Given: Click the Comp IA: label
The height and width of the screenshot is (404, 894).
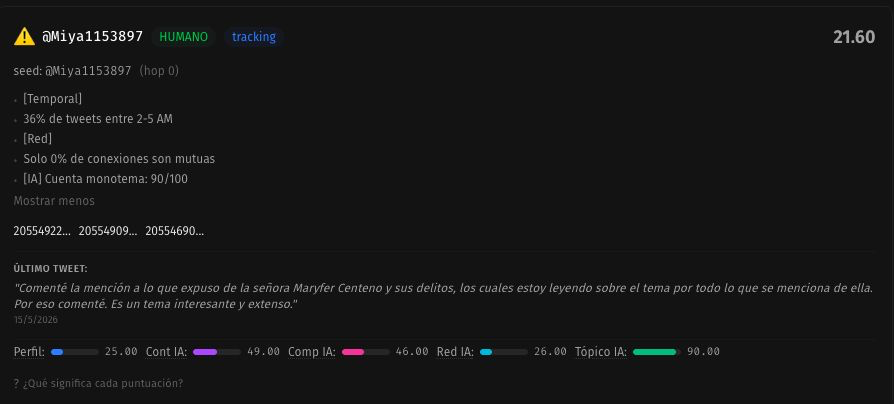Looking at the screenshot, I should [312, 352].
